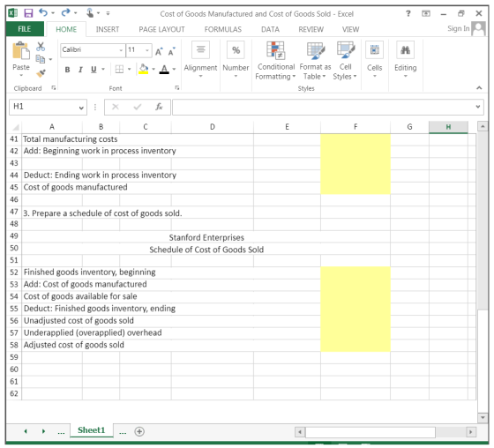Customize Quick Access Toolbar dropdown
494x448 pixels.
(x=108, y=13)
